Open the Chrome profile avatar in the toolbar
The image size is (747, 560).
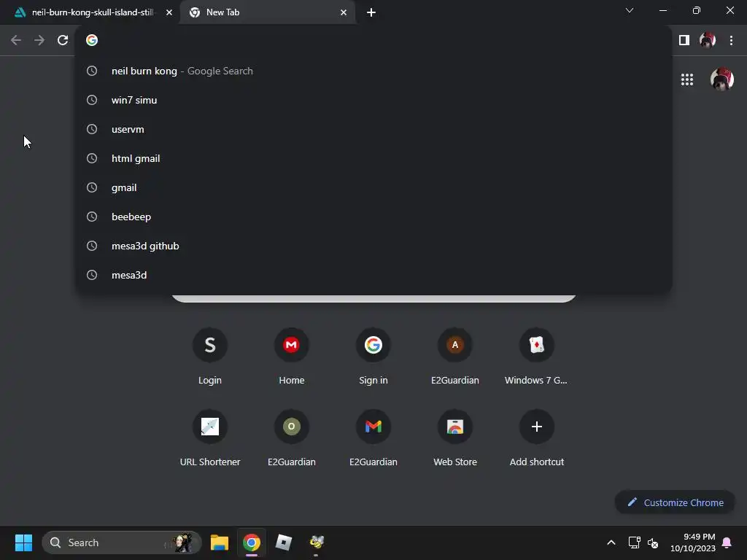click(x=708, y=41)
